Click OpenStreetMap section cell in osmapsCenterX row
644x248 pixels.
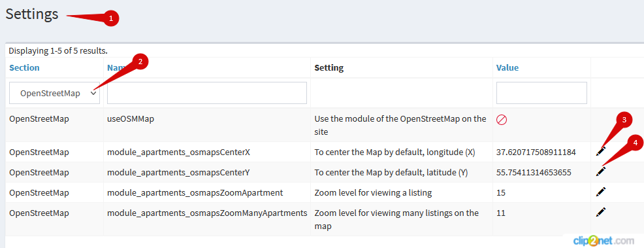coord(39,152)
